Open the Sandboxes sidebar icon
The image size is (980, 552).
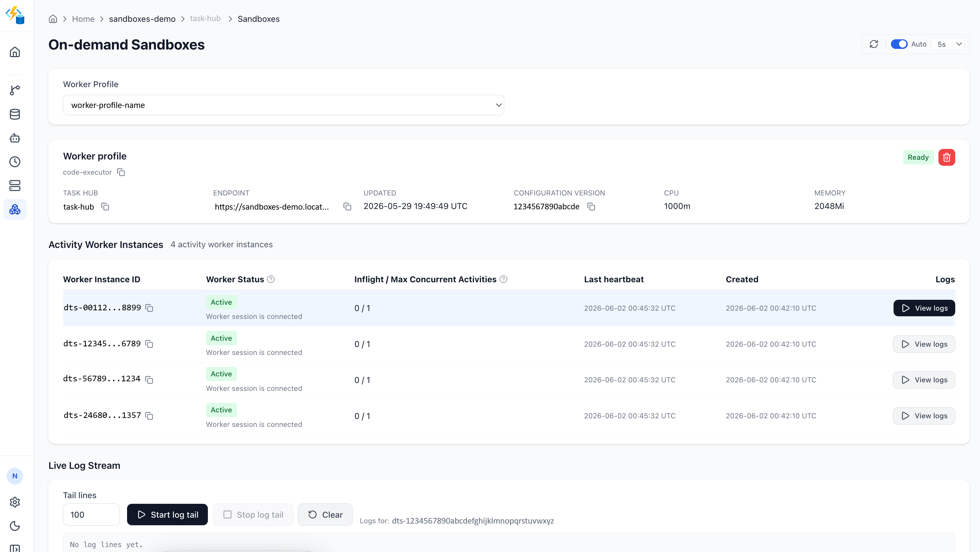pyautogui.click(x=15, y=209)
